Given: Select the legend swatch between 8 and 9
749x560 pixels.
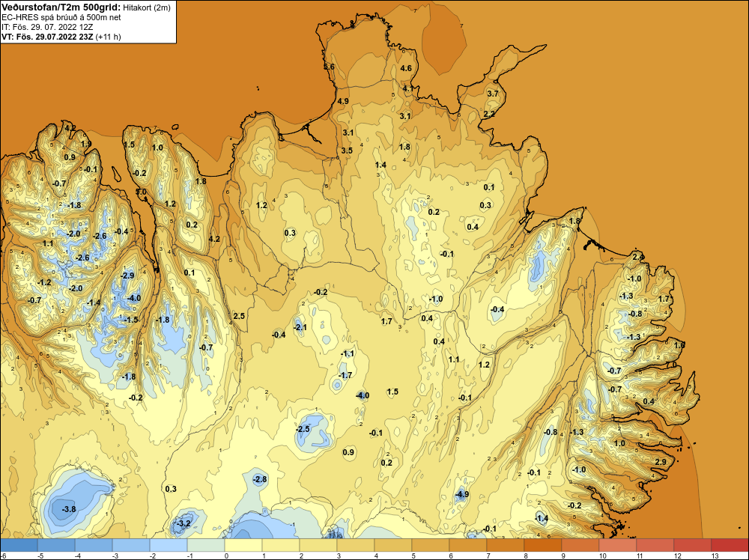Looking at the screenshot, I should [542, 545].
